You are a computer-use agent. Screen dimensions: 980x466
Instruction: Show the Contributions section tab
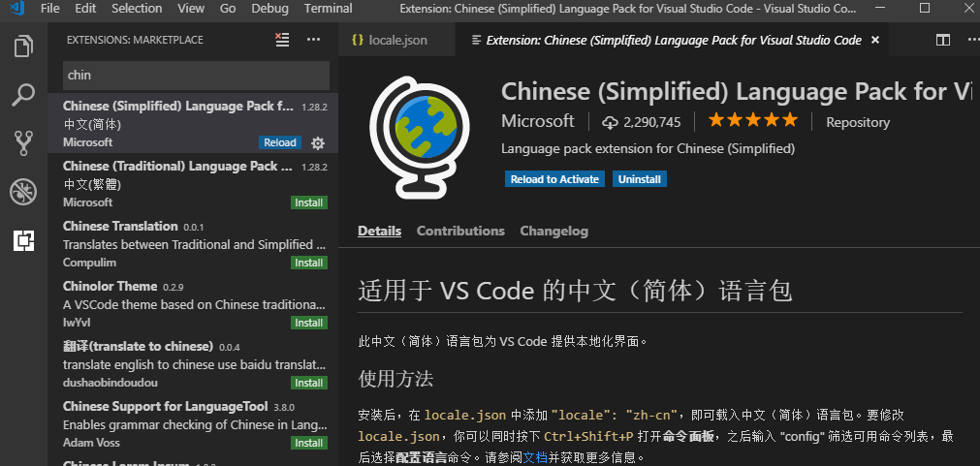(x=460, y=232)
